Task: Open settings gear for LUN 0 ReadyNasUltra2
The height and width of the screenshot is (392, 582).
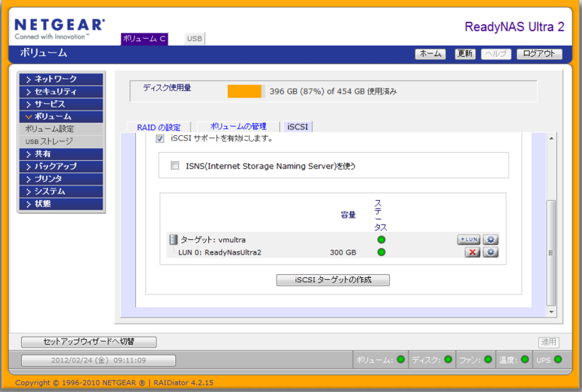Action: click(x=490, y=252)
